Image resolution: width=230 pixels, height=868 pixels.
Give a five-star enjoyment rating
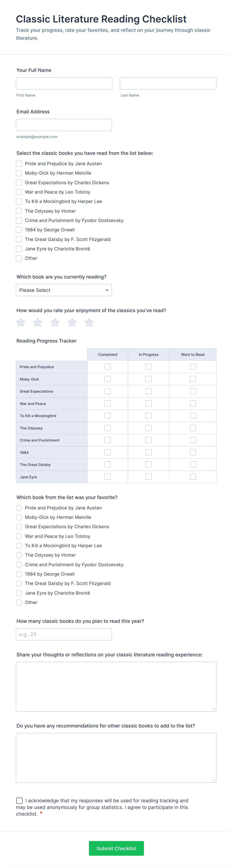(x=89, y=323)
